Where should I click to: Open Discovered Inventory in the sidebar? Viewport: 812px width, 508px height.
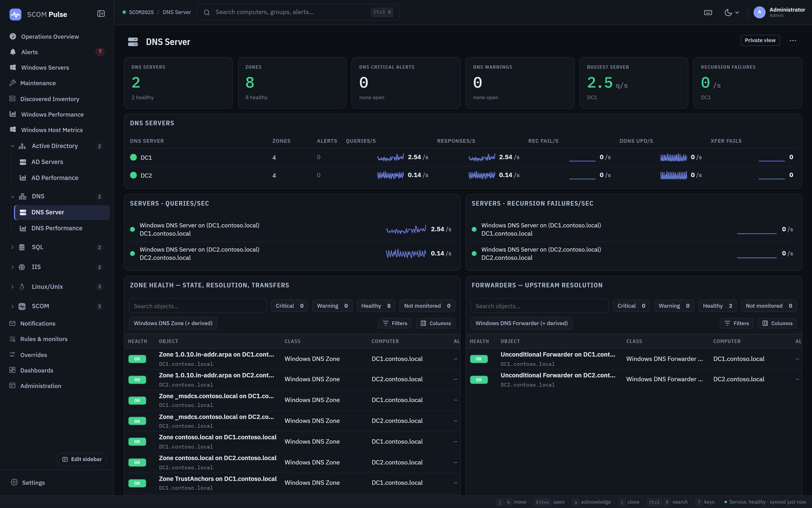pyautogui.click(x=50, y=99)
